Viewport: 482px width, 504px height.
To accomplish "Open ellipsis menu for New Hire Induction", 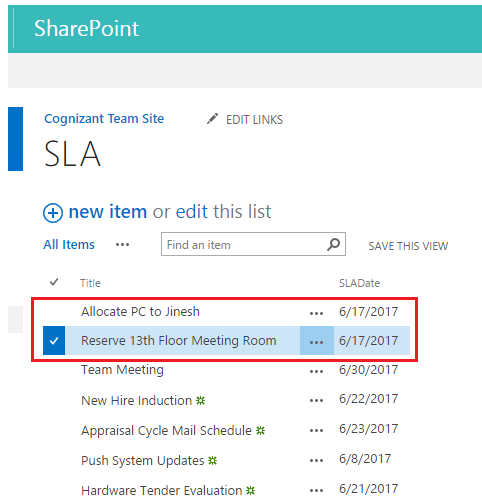I will 316,400.
